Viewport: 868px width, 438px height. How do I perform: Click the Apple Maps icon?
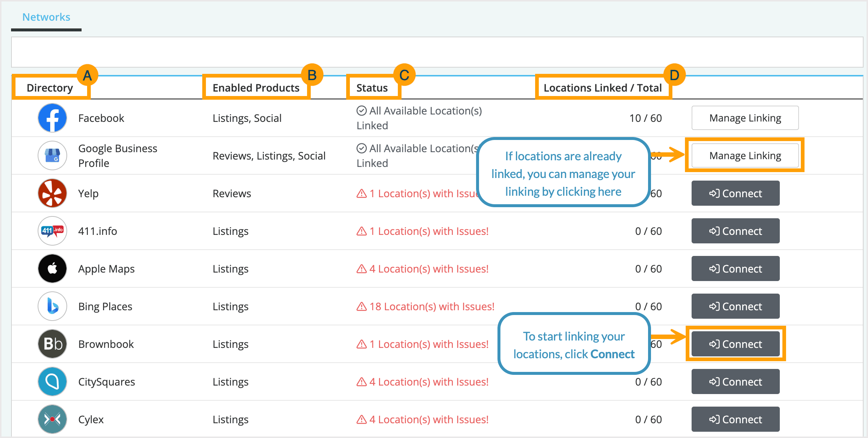coord(52,268)
